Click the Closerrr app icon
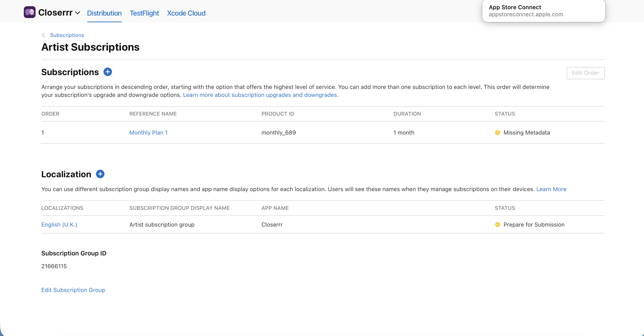Viewport: 644px width, 336px height. coord(29,12)
